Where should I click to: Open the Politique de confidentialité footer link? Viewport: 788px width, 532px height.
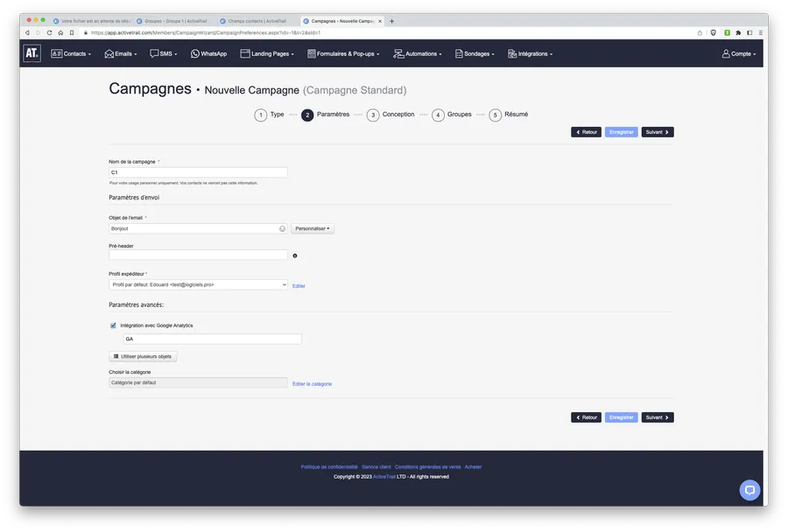coord(329,467)
